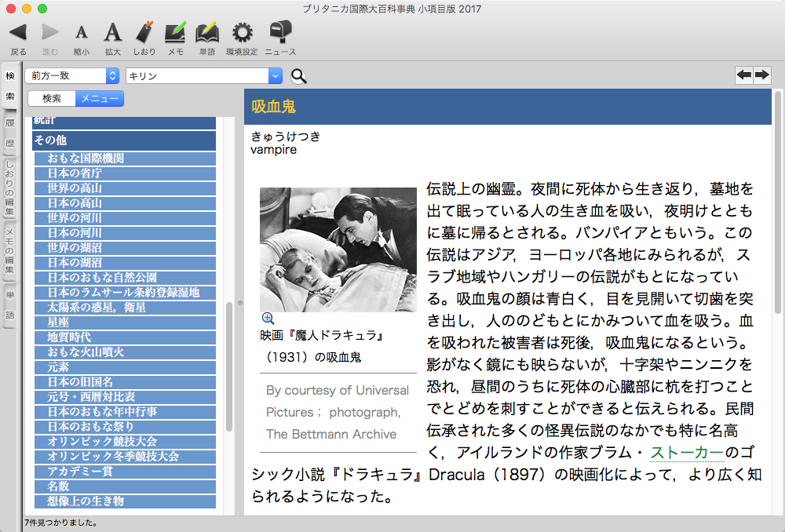This screenshot has height=532, width=785.
Task: Click the 単語 vocabulary toolbar icon
Action: point(206,33)
